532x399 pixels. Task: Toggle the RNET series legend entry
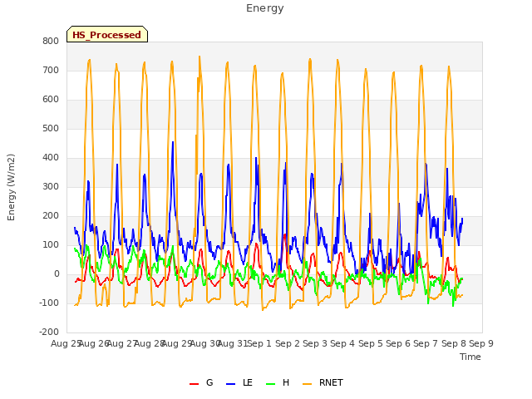click(x=323, y=382)
